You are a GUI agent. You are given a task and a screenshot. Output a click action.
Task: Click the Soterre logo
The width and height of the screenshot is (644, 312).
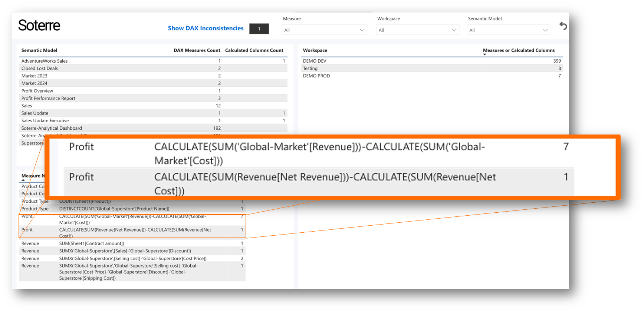click(39, 26)
